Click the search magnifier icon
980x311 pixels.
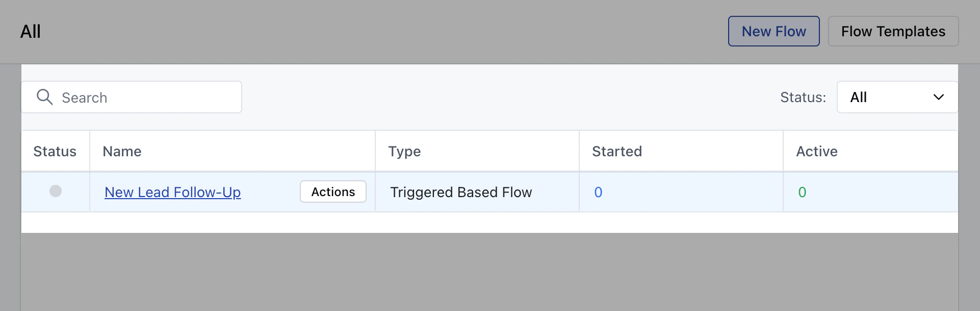pos(44,97)
